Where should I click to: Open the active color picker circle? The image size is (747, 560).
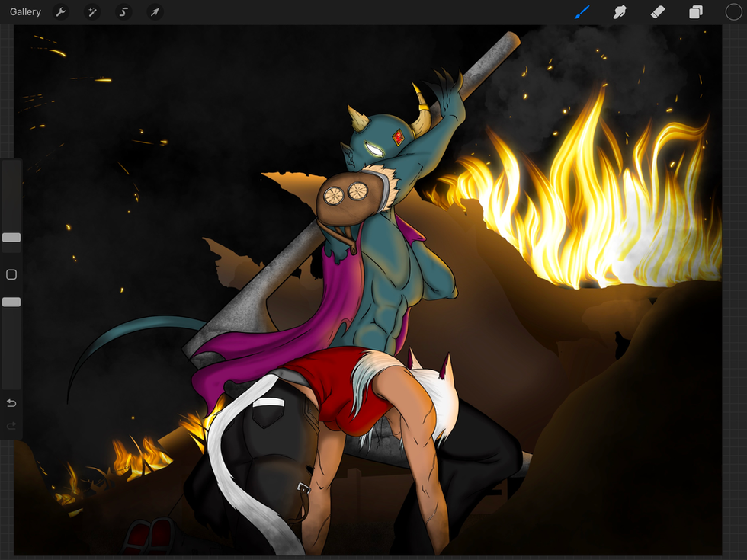(x=733, y=12)
